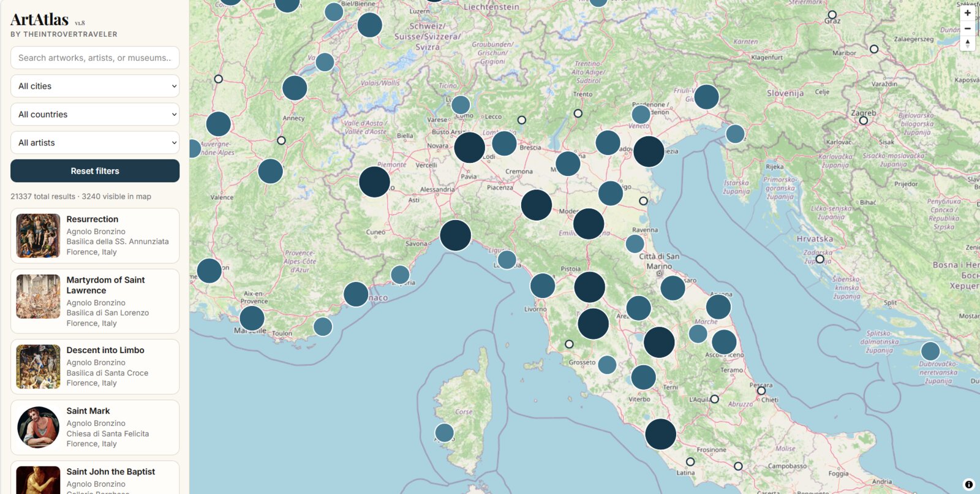980x494 pixels.
Task: Click the large cluster marker near Turin
Action: pos(374,182)
